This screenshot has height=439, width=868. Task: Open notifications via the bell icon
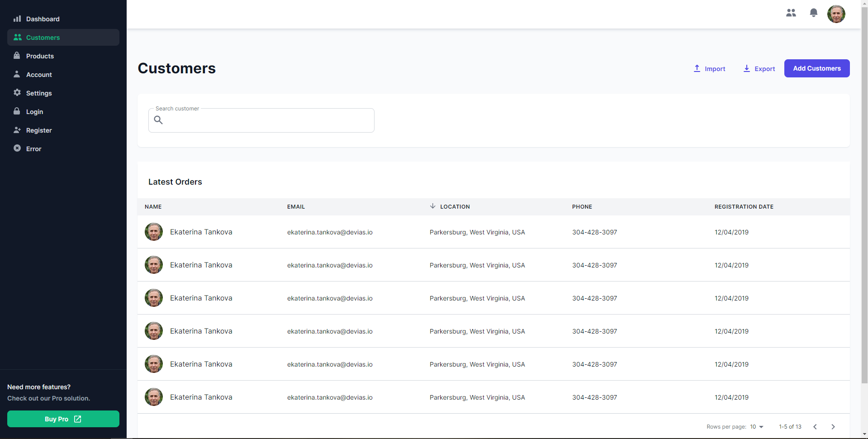point(813,13)
